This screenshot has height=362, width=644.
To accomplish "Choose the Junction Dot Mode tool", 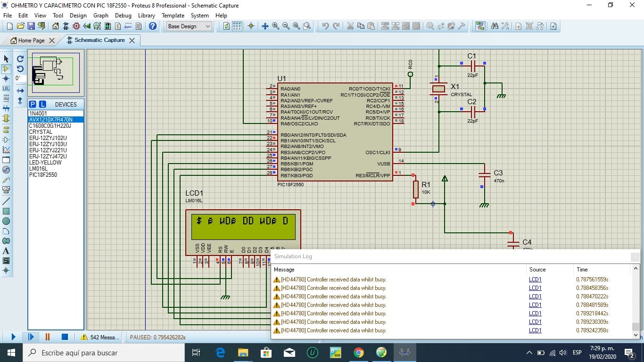I will (x=6, y=79).
